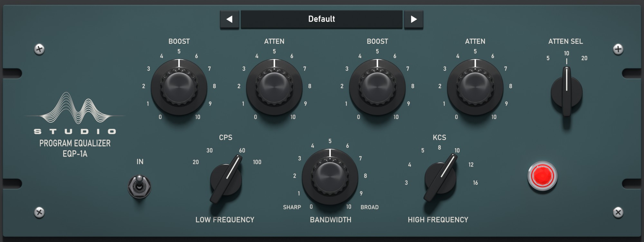Click the KCS high frequency selector knob
The image size is (644, 242).
[440, 178]
